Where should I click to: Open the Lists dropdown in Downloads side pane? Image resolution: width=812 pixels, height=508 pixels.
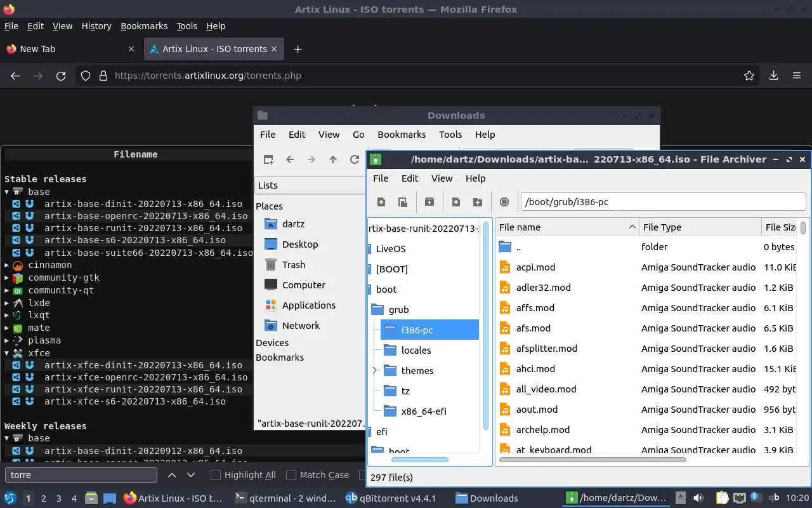point(310,185)
